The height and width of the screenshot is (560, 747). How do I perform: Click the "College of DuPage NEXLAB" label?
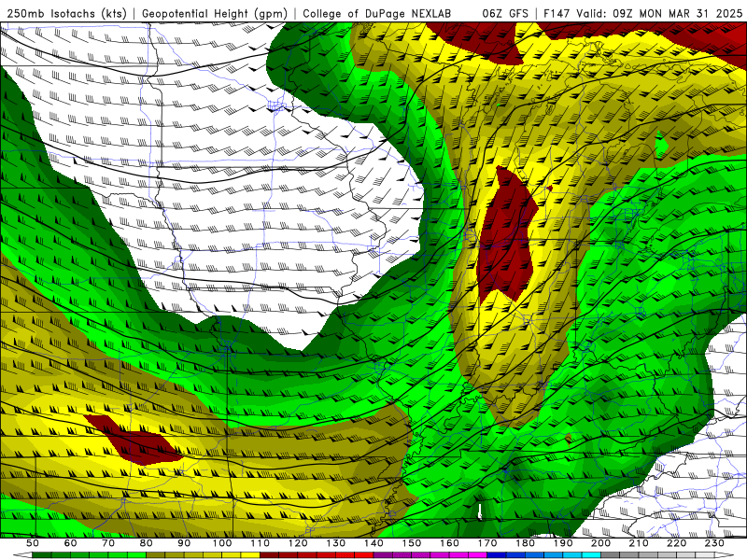click(376, 14)
